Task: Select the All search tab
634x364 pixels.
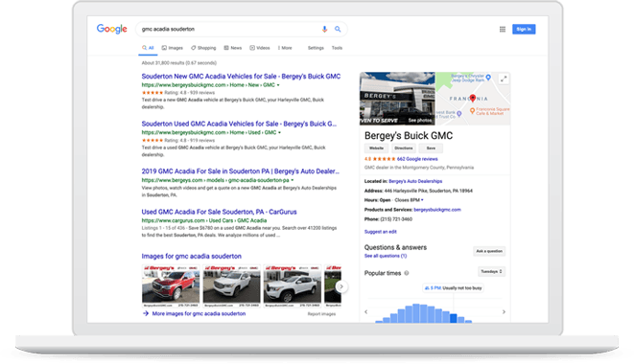Action: tap(148, 48)
